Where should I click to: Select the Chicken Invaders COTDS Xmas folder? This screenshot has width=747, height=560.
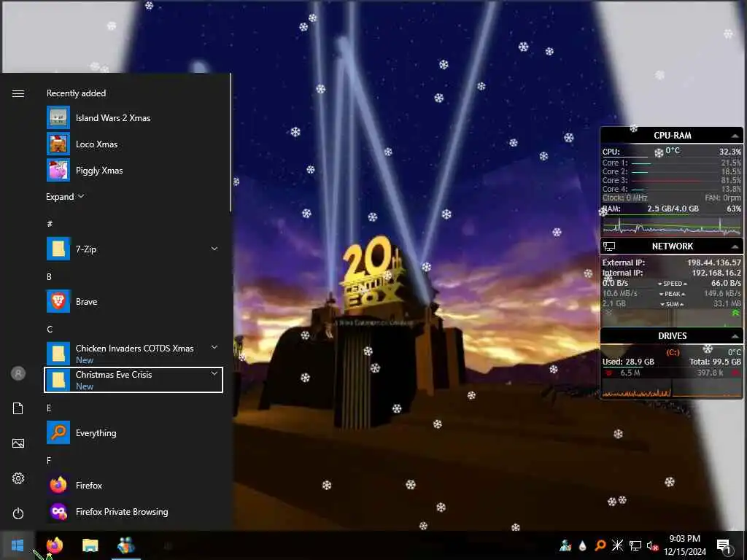click(x=133, y=354)
